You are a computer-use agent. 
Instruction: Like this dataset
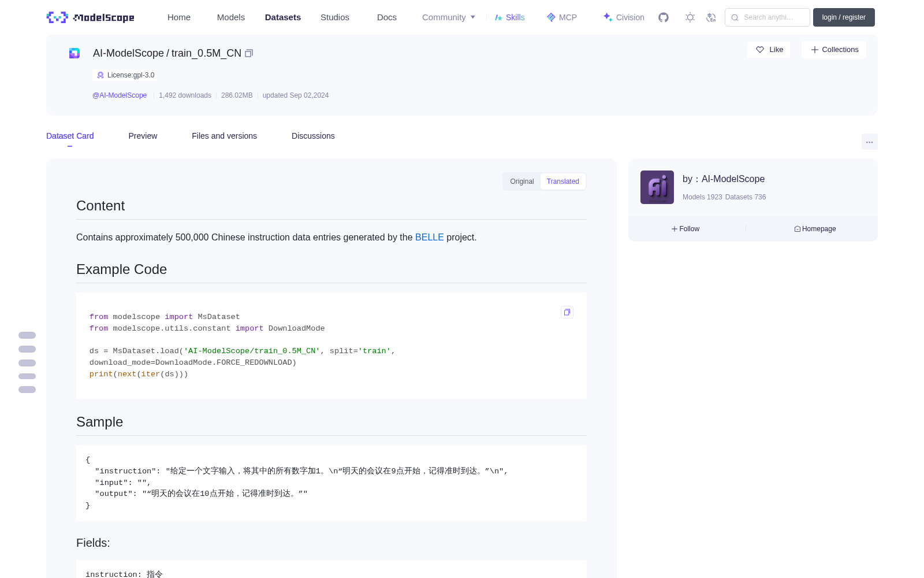769,50
